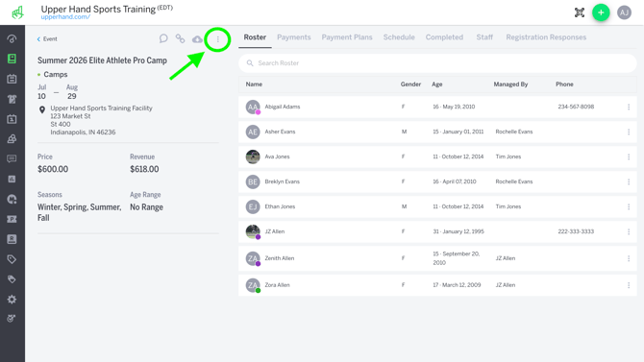The image size is (644, 362).
Task: Open the settings gear icon in sidebar
Action: [x=12, y=300]
